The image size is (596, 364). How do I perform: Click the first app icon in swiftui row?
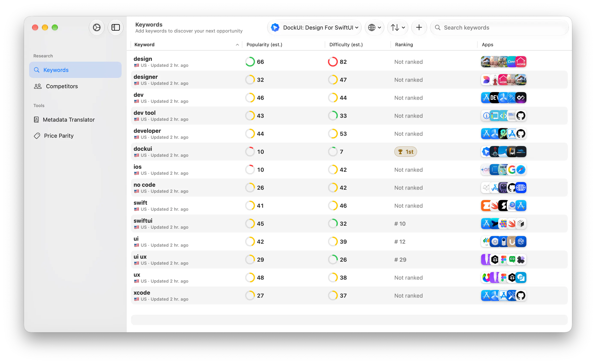coord(486,224)
